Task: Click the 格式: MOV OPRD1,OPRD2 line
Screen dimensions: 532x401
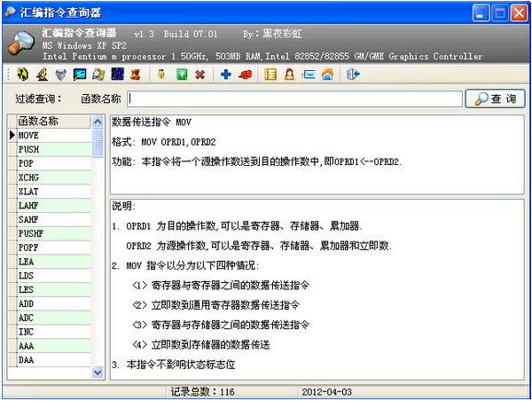Action: click(164, 142)
